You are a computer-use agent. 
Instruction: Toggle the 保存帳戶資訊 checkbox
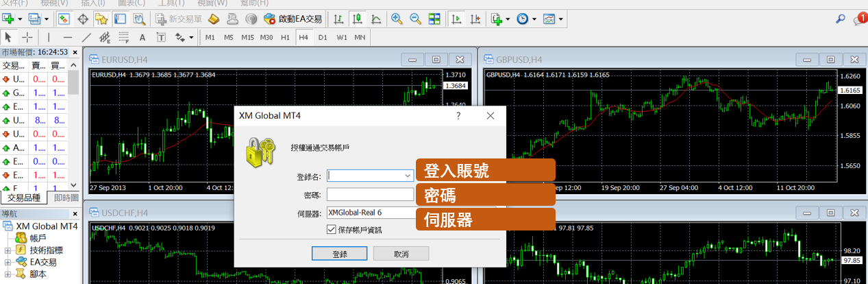pos(332,230)
